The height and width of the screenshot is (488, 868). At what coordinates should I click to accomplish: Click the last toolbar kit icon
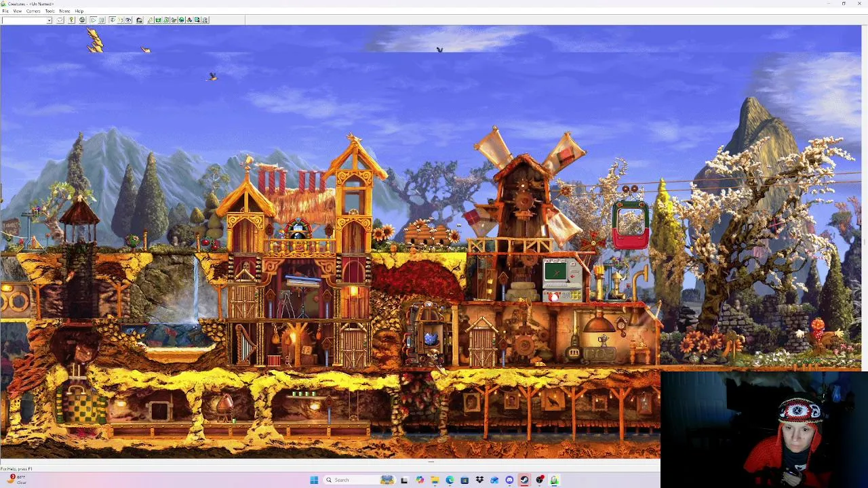point(205,20)
